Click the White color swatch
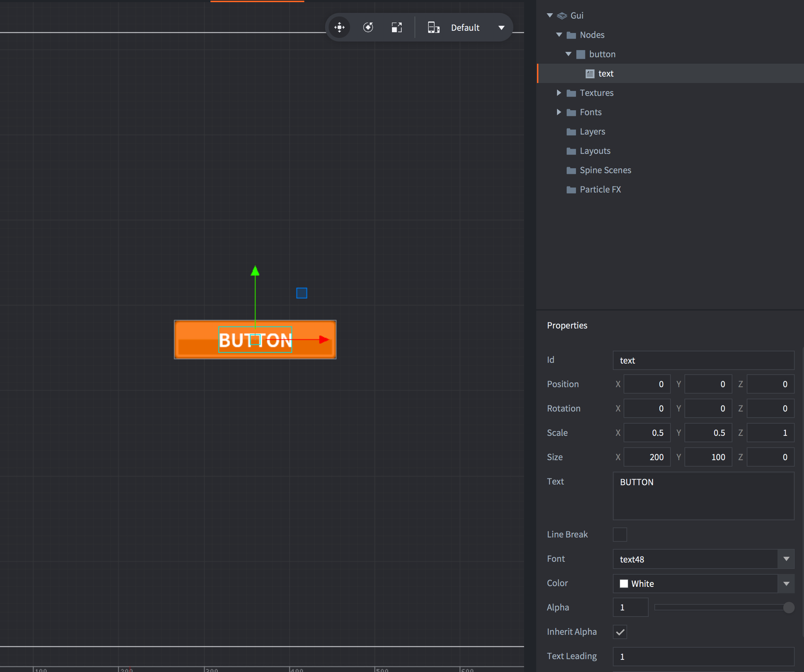804x672 pixels. click(x=624, y=584)
